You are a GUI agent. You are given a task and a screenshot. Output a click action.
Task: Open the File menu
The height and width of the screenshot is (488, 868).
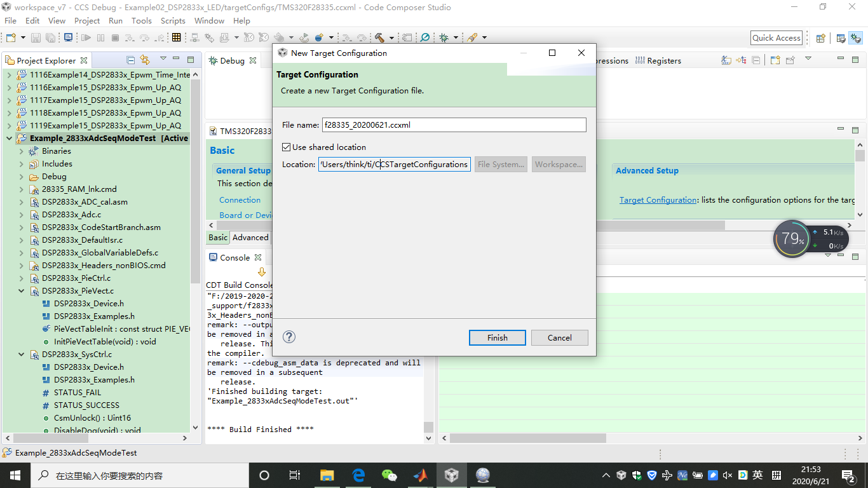click(x=11, y=20)
